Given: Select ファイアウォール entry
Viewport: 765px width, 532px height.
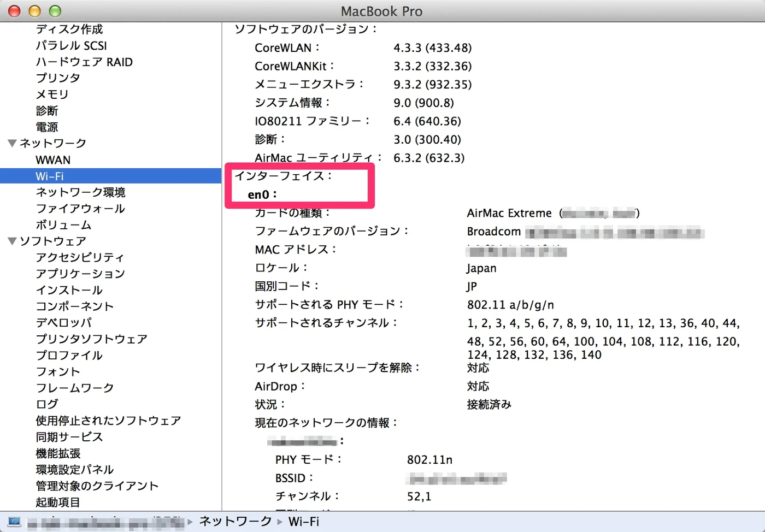Looking at the screenshot, I should (80, 209).
